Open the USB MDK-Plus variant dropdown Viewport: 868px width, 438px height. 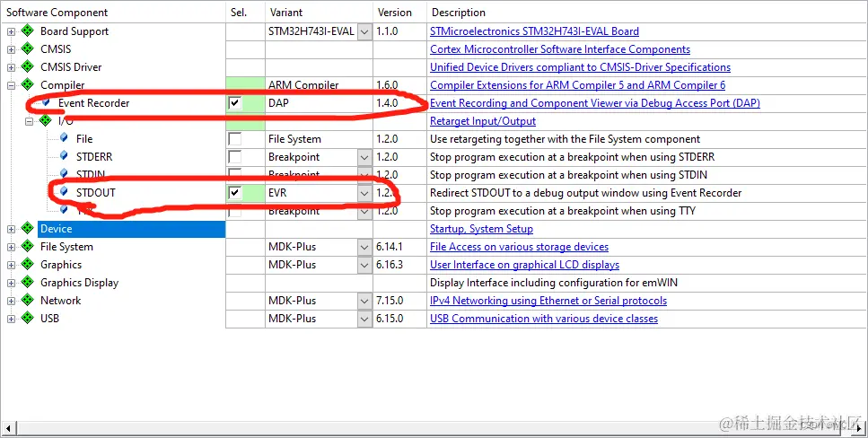[364, 319]
